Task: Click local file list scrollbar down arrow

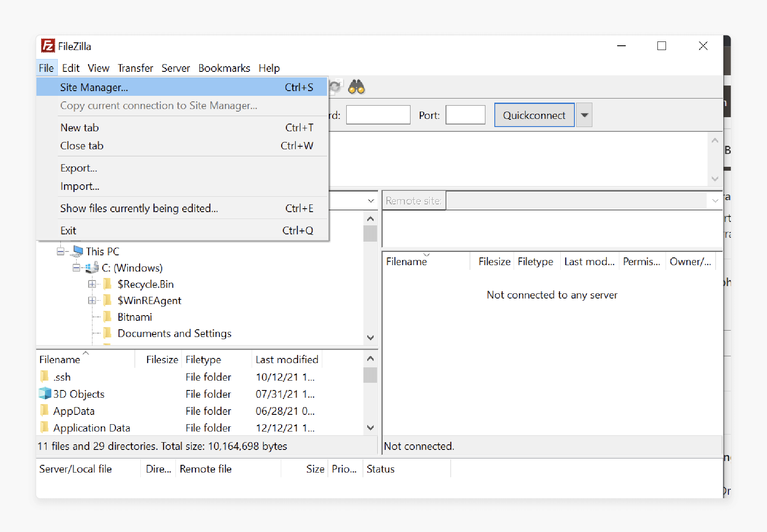Action: point(371,427)
